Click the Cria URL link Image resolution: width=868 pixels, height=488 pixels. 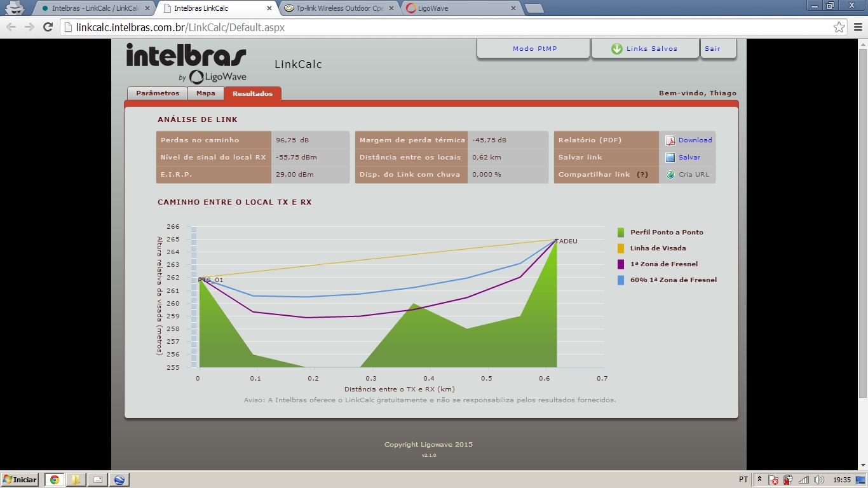(694, 175)
